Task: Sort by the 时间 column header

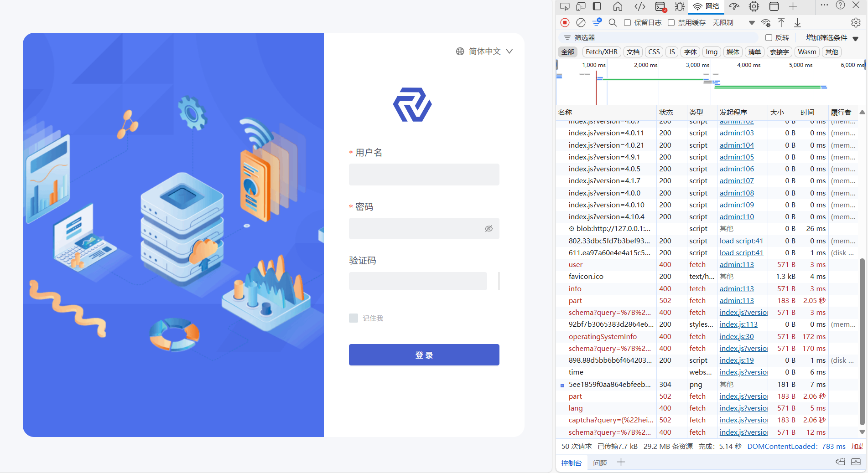Action: (812, 113)
